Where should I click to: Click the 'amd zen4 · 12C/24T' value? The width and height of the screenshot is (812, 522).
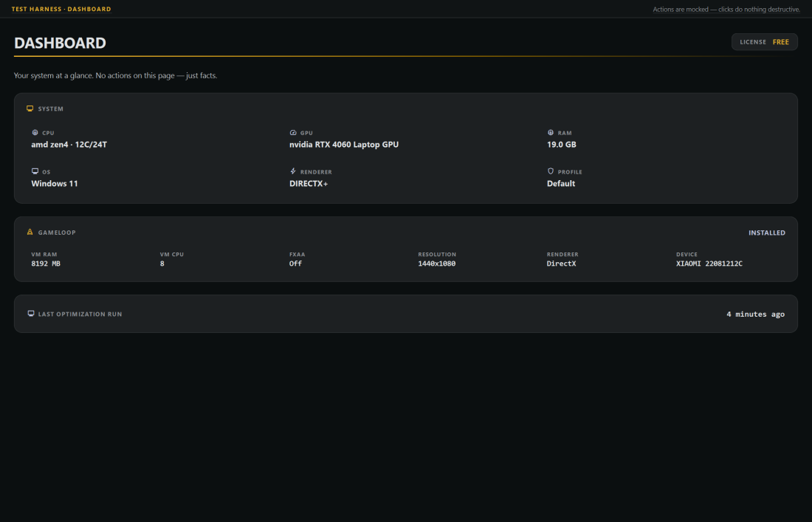pyautogui.click(x=69, y=145)
